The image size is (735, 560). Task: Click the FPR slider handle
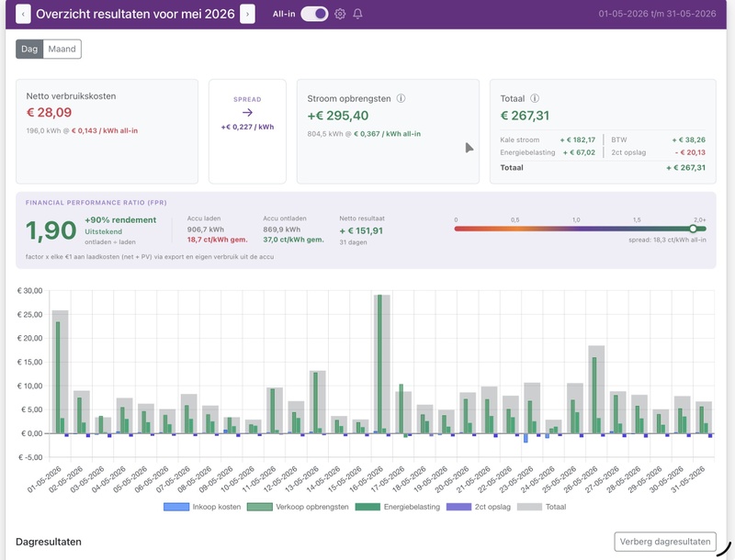(693, 229)
